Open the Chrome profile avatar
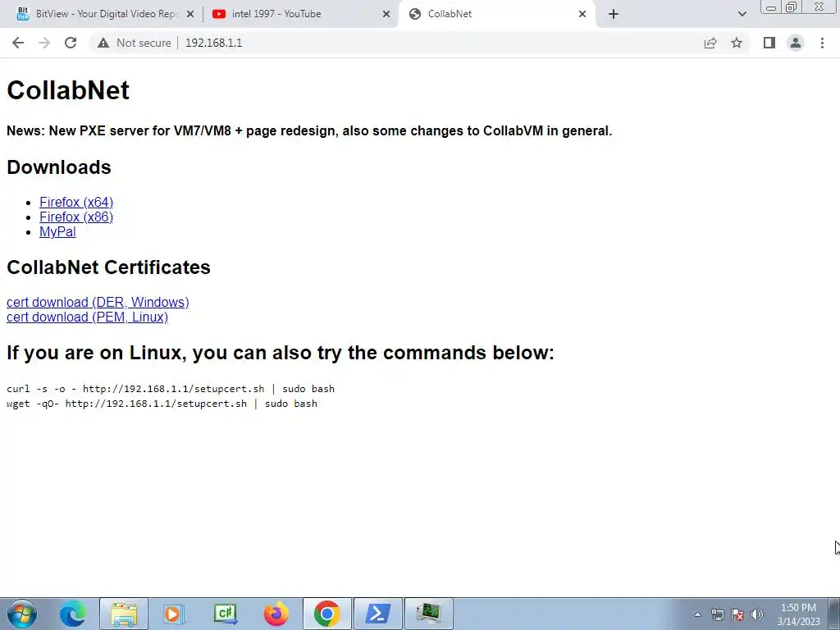The height and width of the screenshot is (630, 840). click(796, 43)
